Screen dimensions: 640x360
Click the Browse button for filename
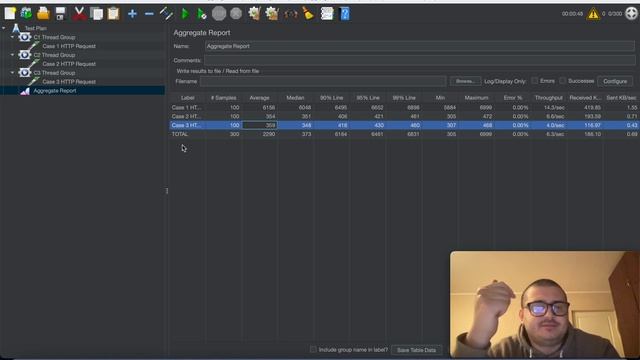coord(465,81)
